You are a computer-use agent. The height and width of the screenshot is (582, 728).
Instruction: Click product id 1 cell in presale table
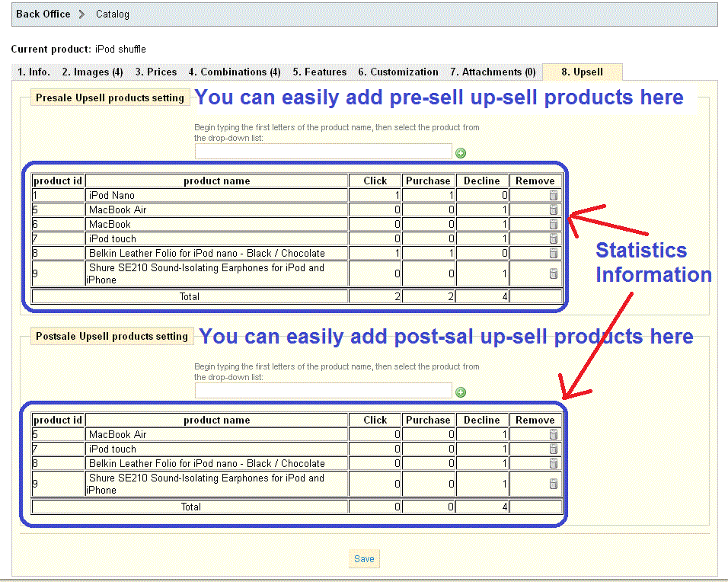[58, 195]
